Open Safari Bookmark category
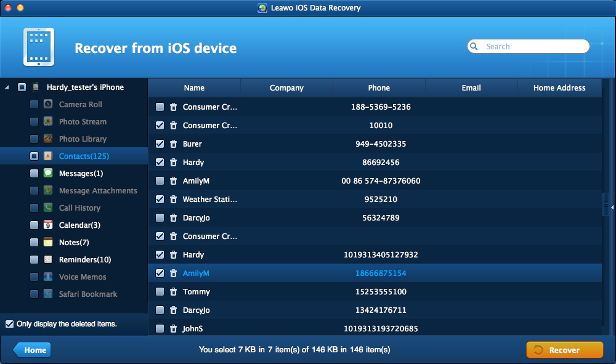Image resolution: width=616 pixels, height=364 pixels. 87,294
